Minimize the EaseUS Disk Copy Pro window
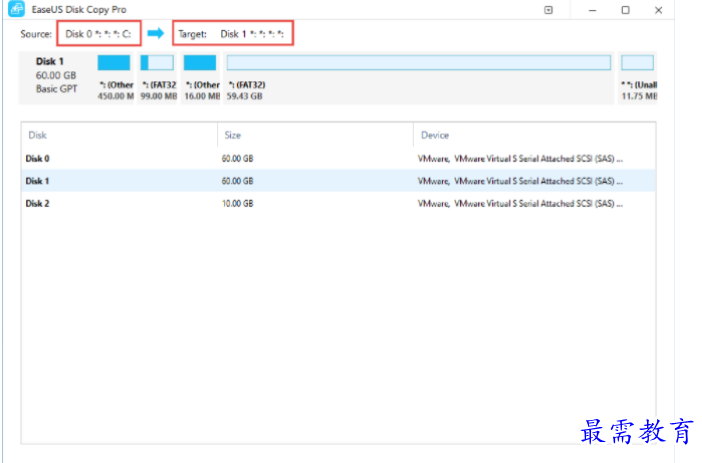Image resolution: width=702 pixels, height=463 pixels. tap(592, 10)
